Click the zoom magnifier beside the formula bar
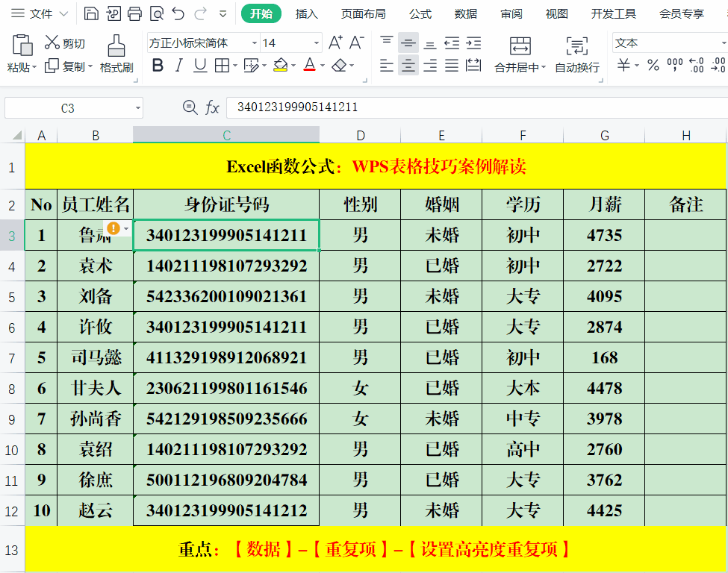Screen dimensions: 728x573 click(190, 107)
